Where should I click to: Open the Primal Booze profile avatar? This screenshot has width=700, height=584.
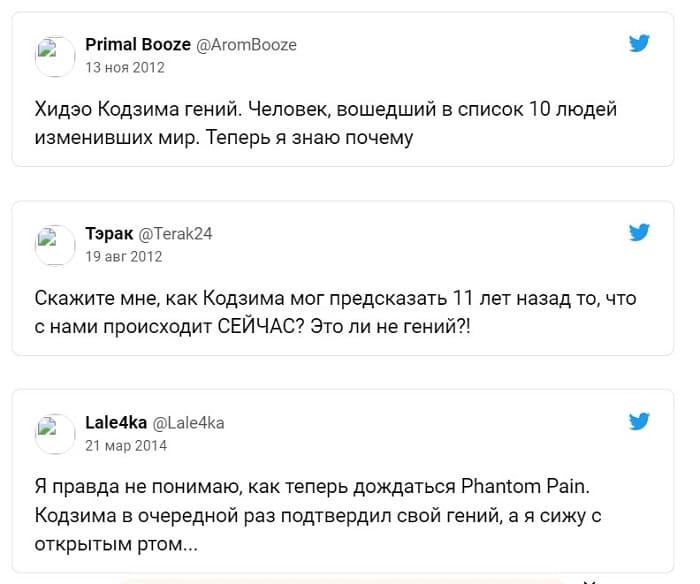(x=55, y=56)
